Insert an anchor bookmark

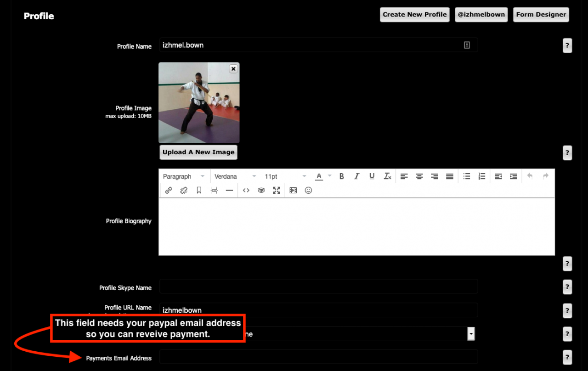[199, 190]
